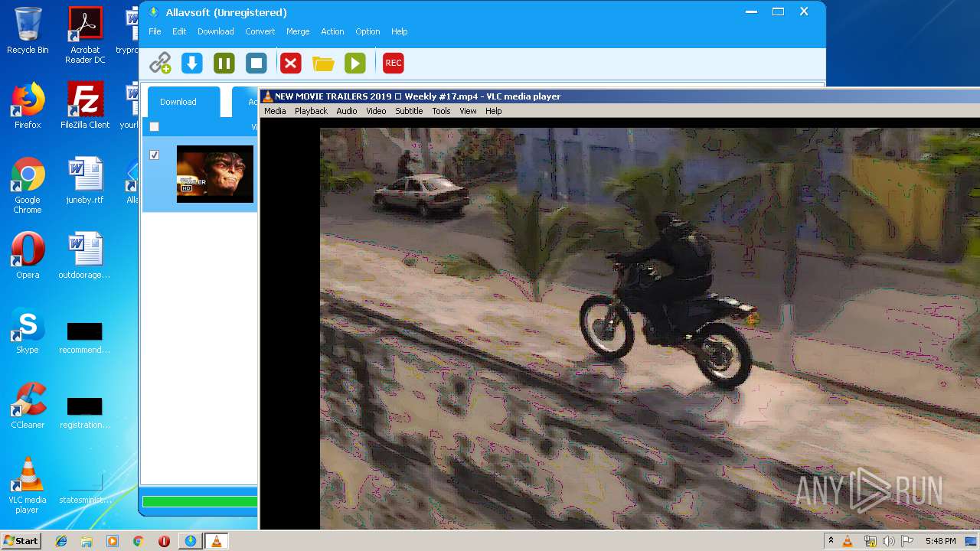Open the Tools menu in VLC
980x551 pixels.
tap(441, 111)
